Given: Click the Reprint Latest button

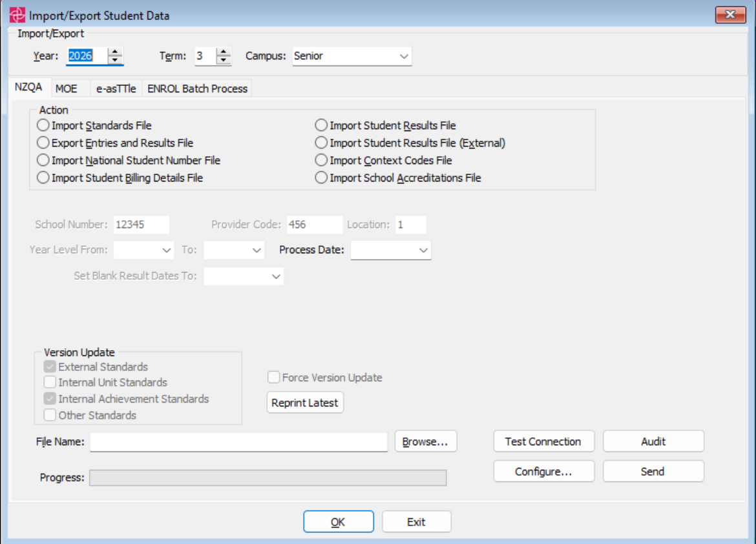Looking at the screenshot, I should 305,403.
